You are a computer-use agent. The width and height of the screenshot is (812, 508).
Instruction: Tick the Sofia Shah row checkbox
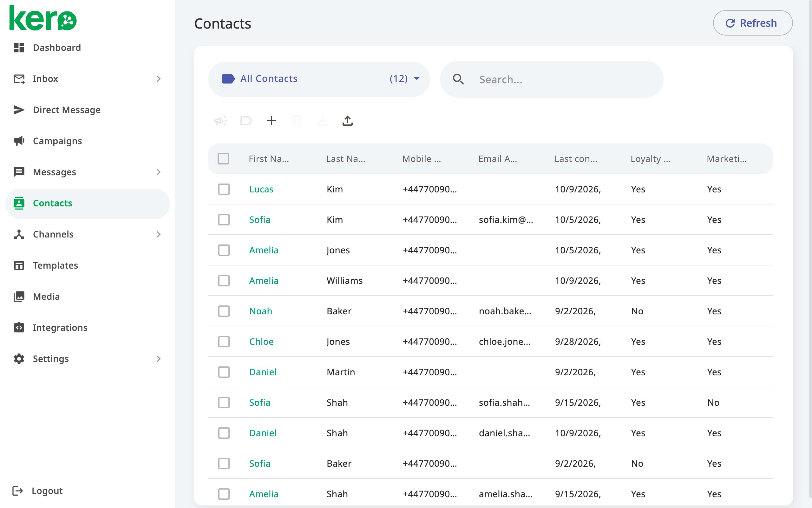[224, 403]
